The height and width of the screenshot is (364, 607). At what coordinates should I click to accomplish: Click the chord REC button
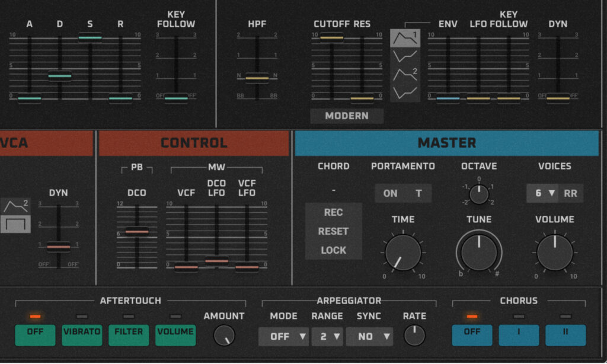333,212
